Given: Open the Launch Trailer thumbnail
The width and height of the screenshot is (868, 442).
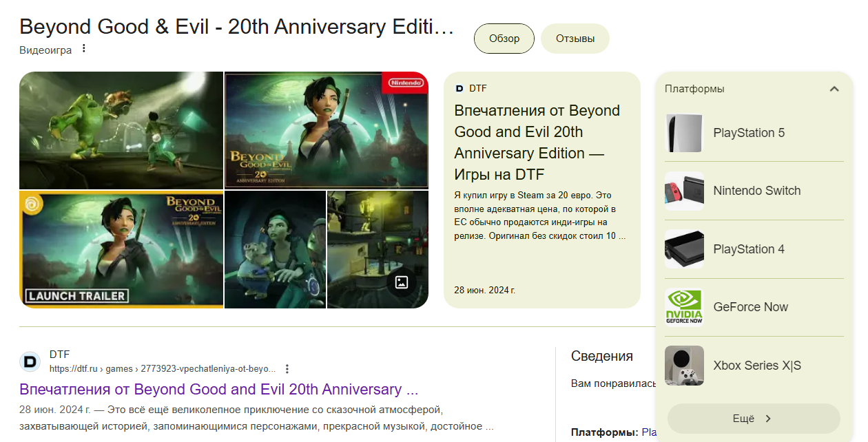Looking at the screenshot, I should (121, 249).
